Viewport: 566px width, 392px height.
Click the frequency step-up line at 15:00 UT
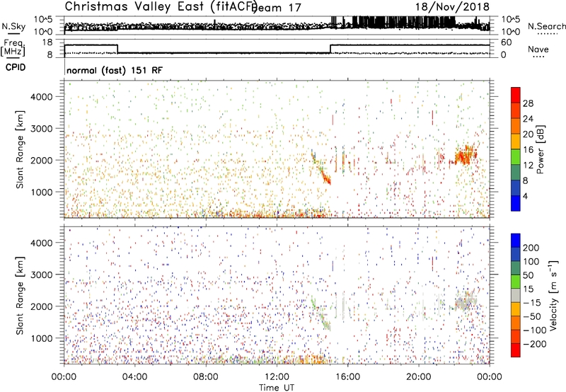tap(330, 49)
